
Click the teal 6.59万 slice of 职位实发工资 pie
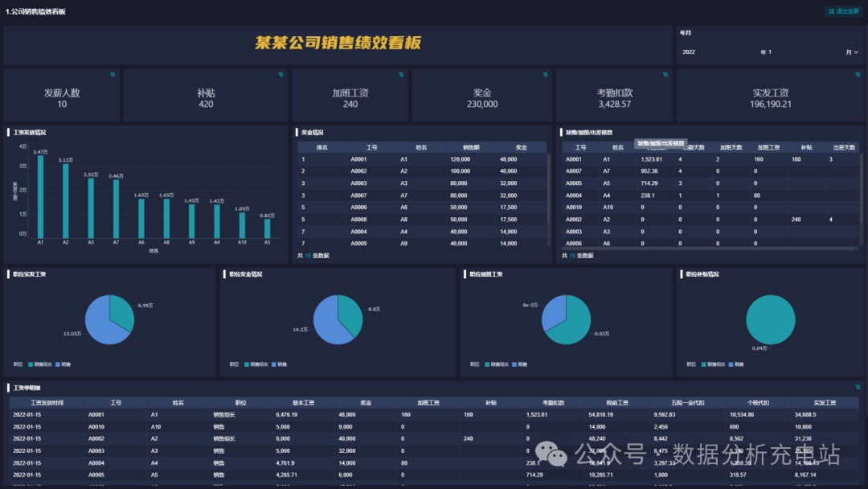122,313
